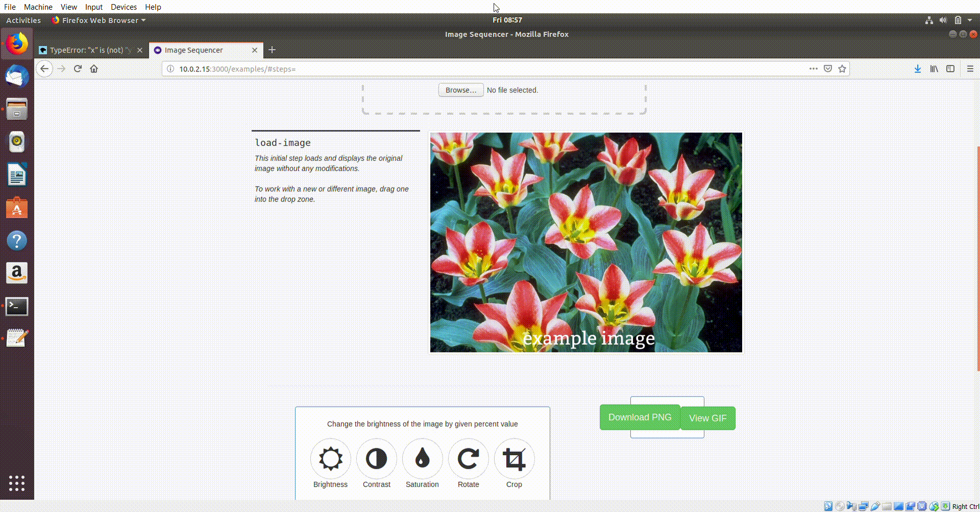Expand the system menu arrow
Screen dimensions: 980x512
coord(970,20)
